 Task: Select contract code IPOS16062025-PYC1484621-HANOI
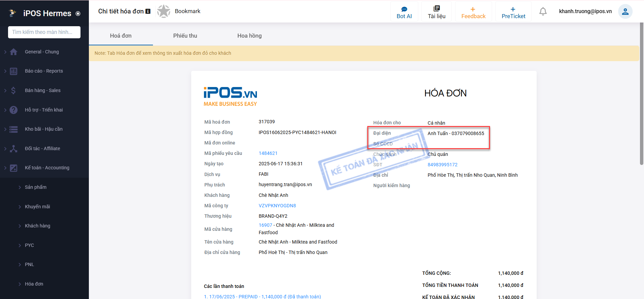[298, 132]
